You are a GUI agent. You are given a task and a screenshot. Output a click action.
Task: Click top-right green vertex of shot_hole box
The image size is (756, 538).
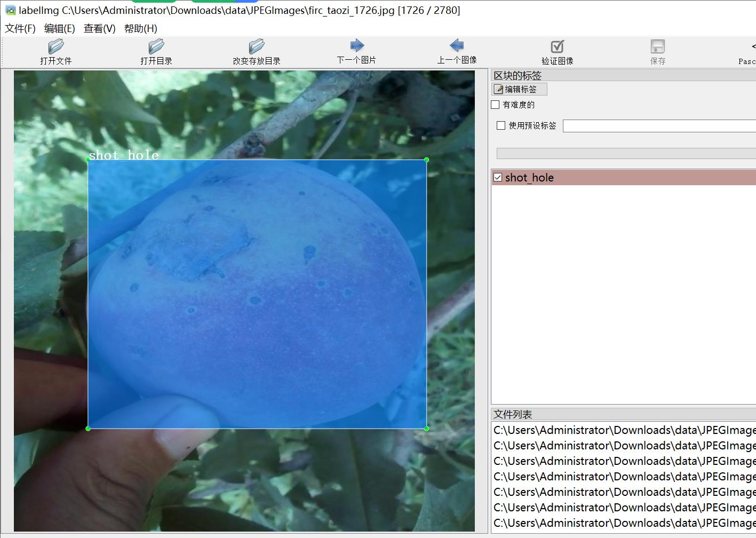[x=426, y=160]
